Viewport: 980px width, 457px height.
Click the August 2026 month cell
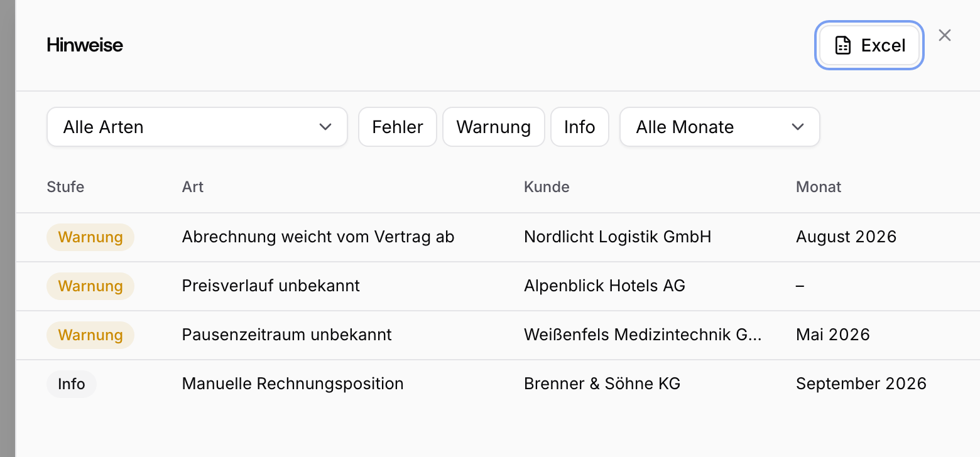(846, 237)
